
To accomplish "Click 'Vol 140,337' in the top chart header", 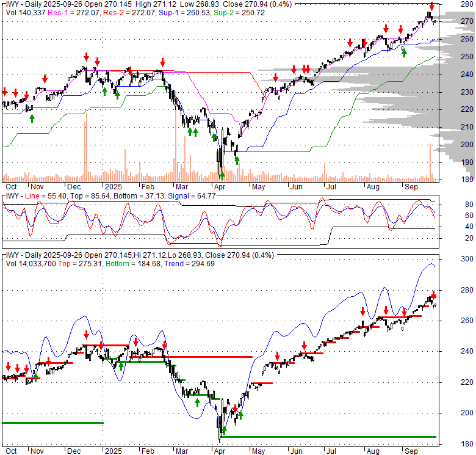I will click(x=26, y=13).
